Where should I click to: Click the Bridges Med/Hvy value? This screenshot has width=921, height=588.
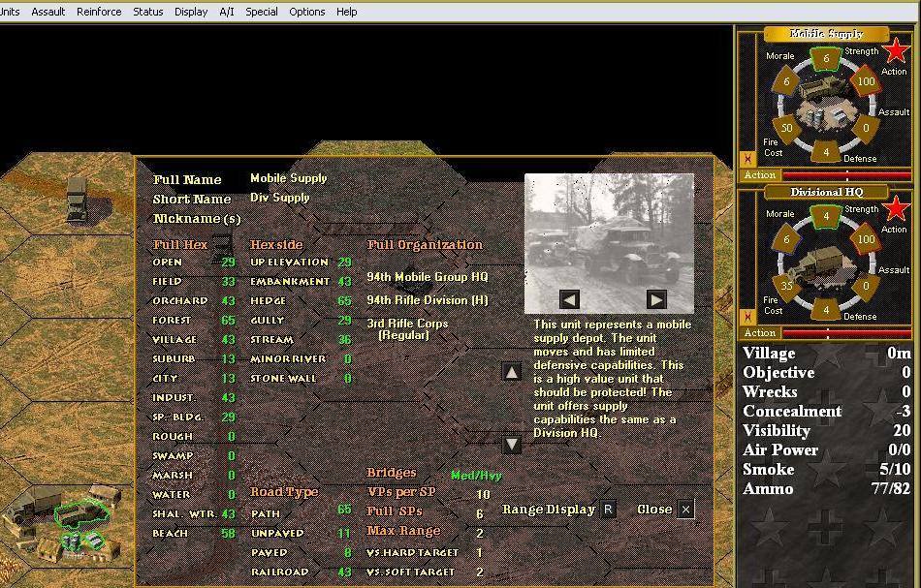476,476
